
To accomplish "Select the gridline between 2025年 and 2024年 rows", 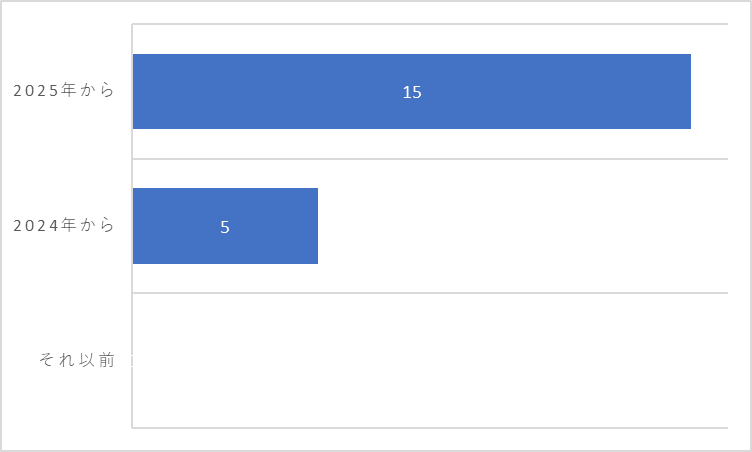I will tap(430, 158).
